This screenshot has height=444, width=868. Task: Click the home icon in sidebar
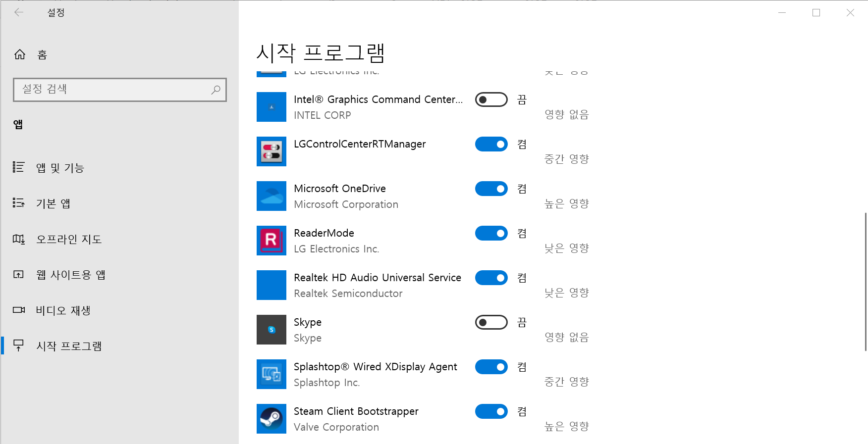(20, 54)
